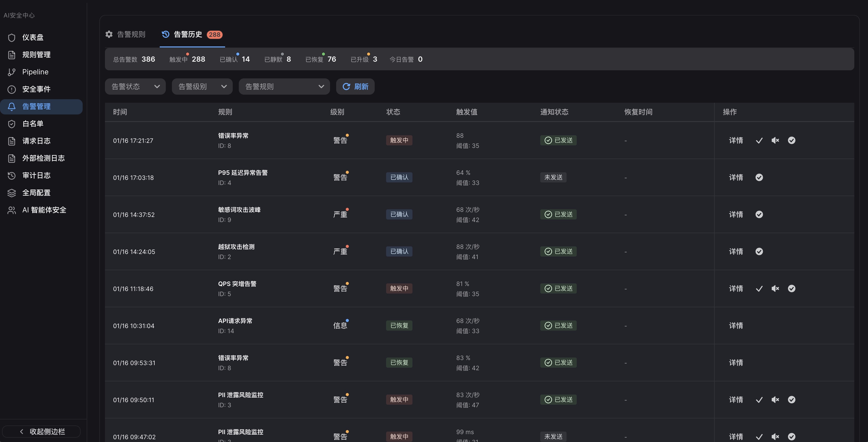
Task: Go to 白名单 whitelist section
Action: (33, 124)
